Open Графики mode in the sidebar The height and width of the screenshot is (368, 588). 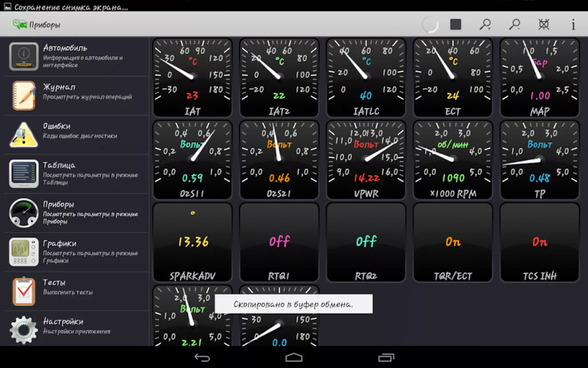tap(77, 252)
